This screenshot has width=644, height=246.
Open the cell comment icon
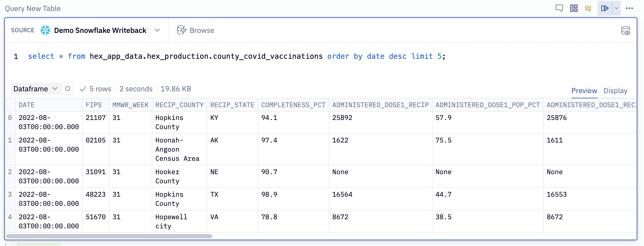559,8
